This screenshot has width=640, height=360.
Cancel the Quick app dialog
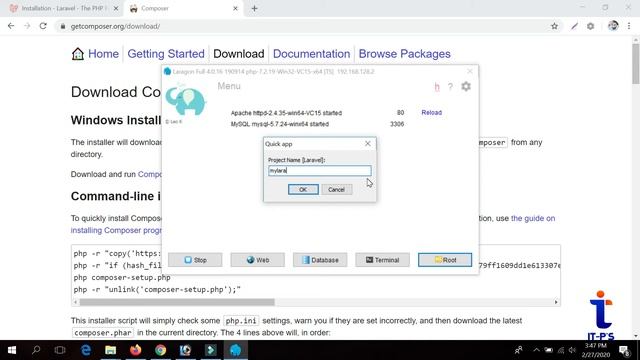(336, 189)
